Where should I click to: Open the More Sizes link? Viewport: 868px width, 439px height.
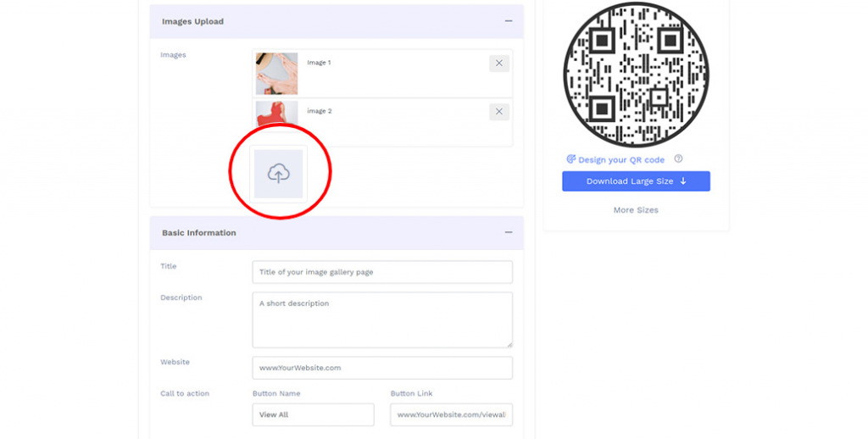pyautogui.click(x=636, y=210)
